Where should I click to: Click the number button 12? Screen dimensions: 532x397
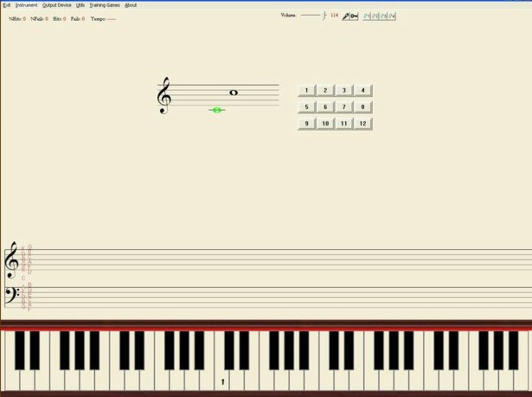(363, 124)
